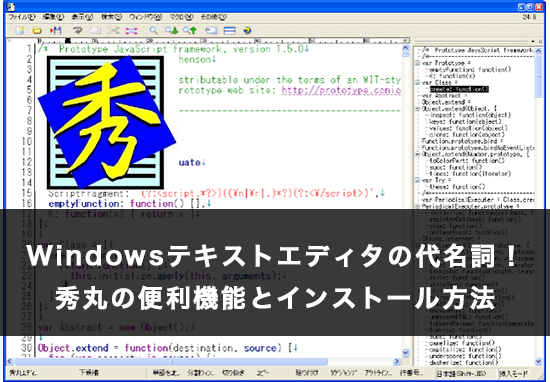
Task: Collapse the 'var Try =' outline node
Action: coord(417,180)
